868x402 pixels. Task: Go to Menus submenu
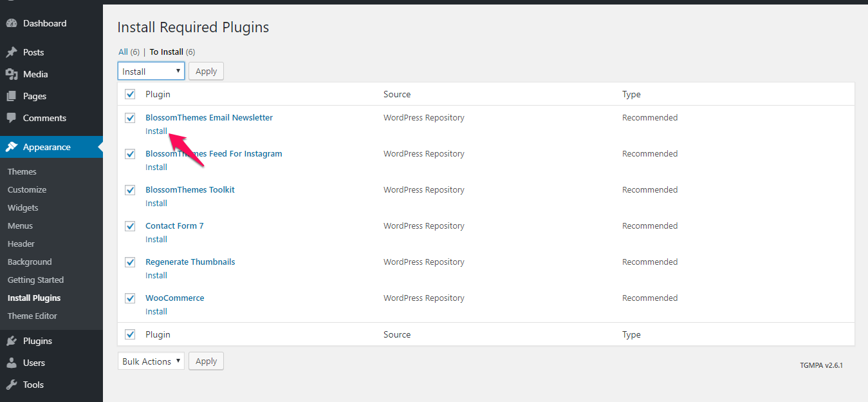(20, 225)
